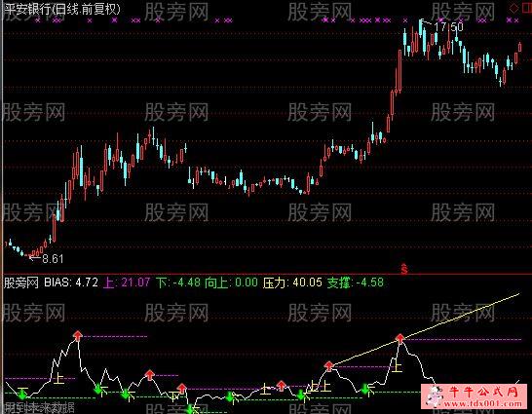Click the red up arrow atop the first BIAS peak
This screenshot has width=532, height=414.
point(78,336)
